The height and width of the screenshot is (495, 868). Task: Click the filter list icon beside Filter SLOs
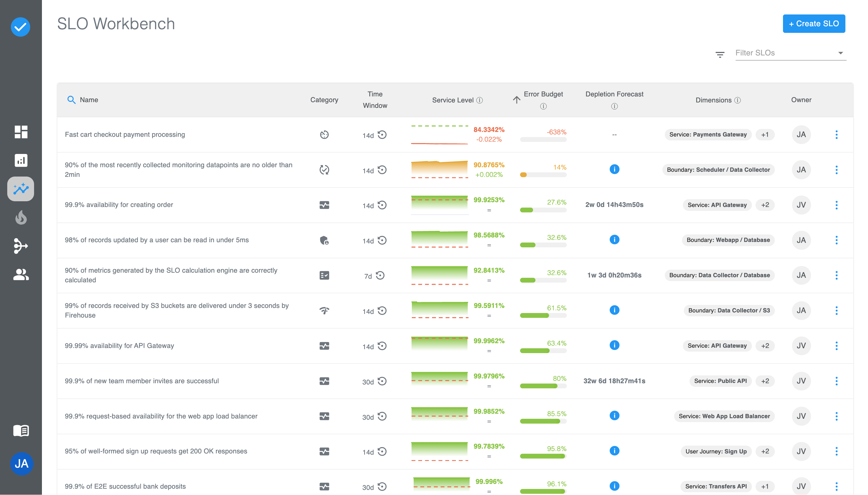click(720, 54)
